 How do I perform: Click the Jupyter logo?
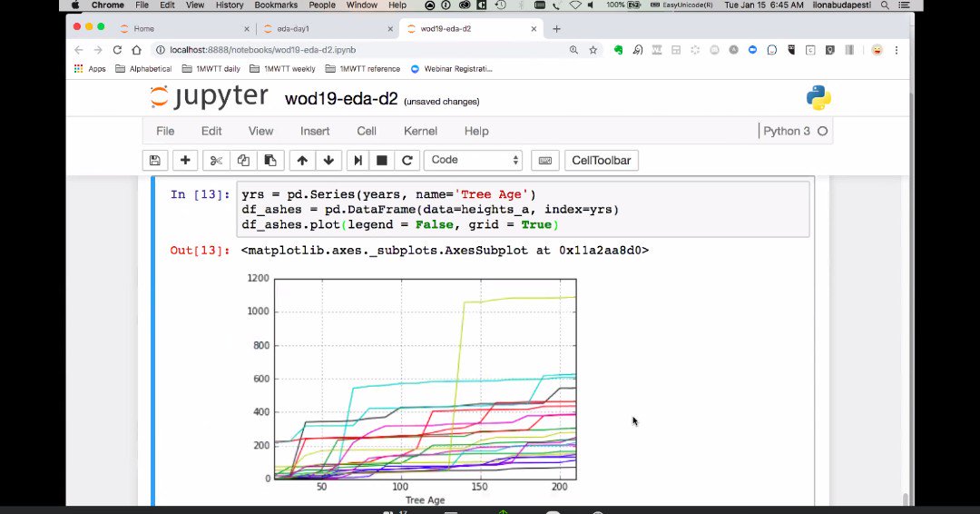click(210, 97)
